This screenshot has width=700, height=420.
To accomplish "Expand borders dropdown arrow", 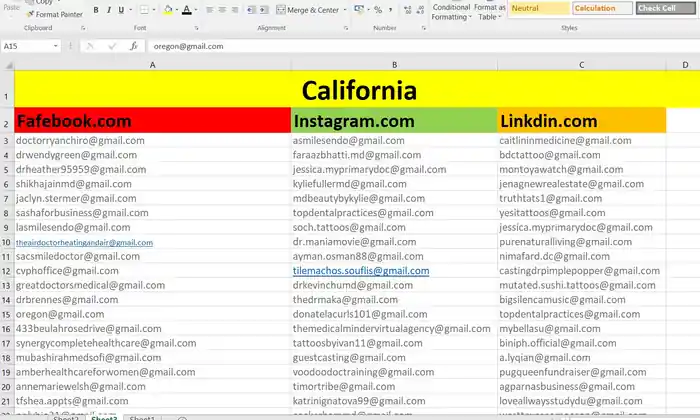I will click(x=154, y=10).
